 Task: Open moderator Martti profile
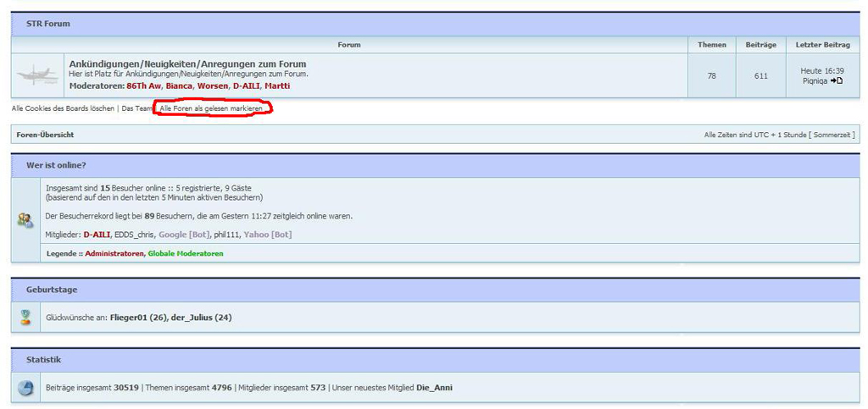click(277, 86)
